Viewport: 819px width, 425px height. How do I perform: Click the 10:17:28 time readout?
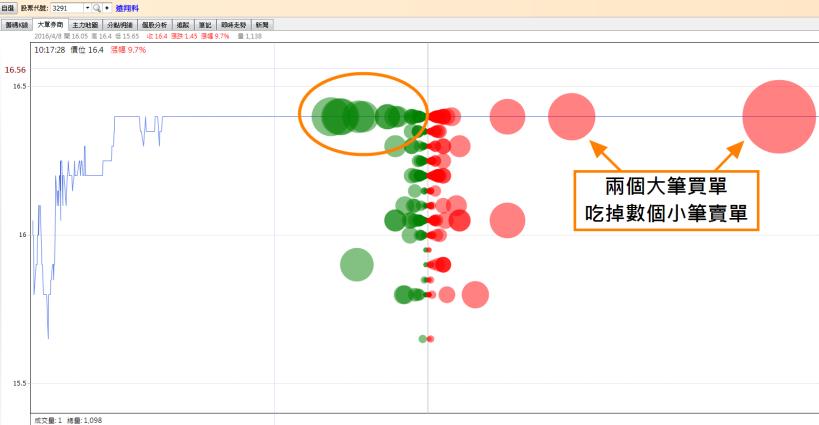click(x=50, y=50)
